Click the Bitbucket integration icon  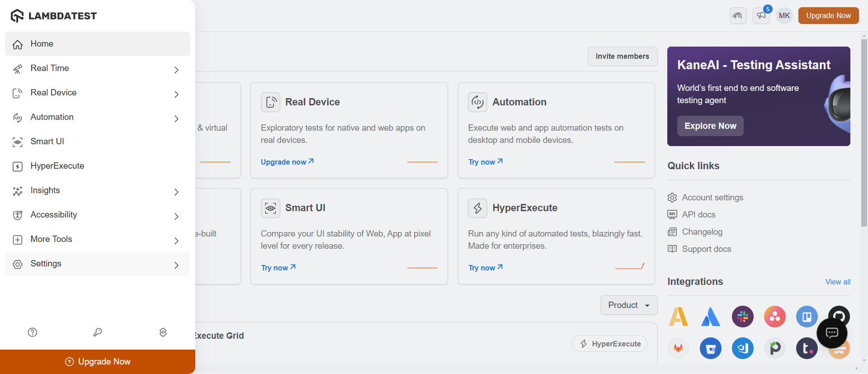[x=711, y=348]
